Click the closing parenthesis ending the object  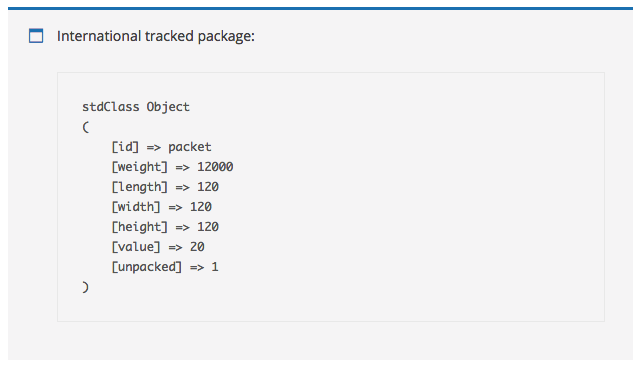[86, 287]
